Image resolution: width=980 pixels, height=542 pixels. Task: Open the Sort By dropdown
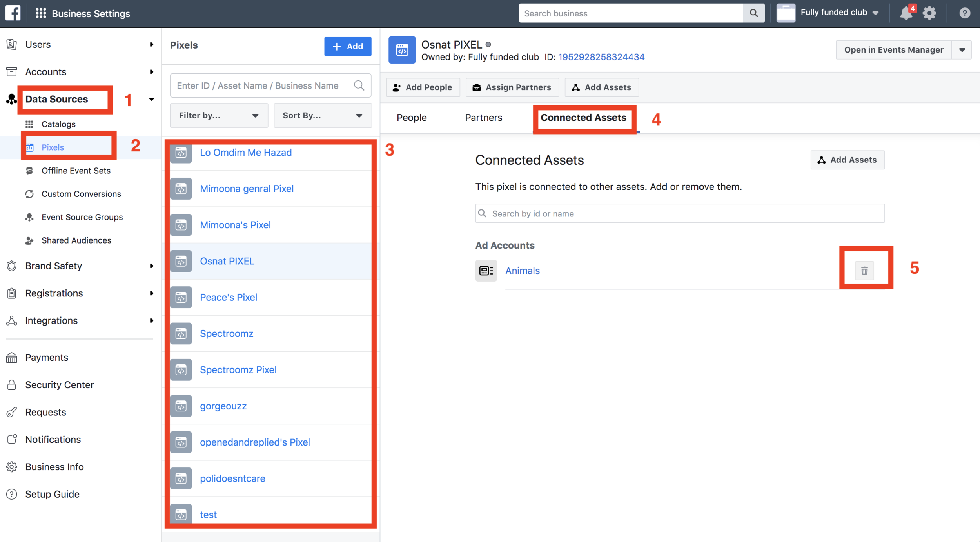click(322, 115)
